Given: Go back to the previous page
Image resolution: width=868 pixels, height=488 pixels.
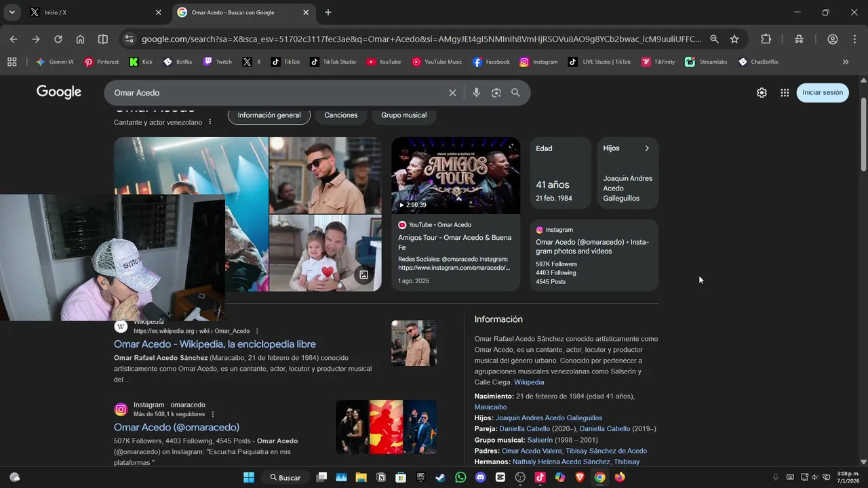Looking at the screenshot, I should click(14, 39).
